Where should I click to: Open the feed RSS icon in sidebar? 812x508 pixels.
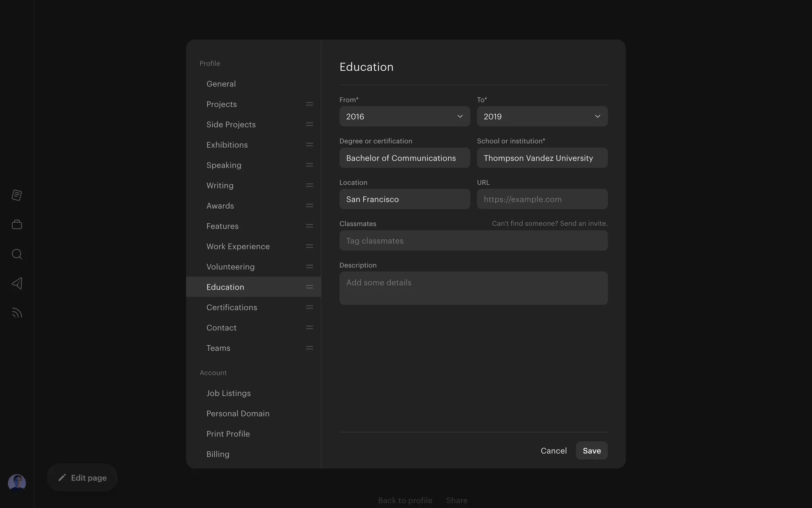[x=17, y=313]
